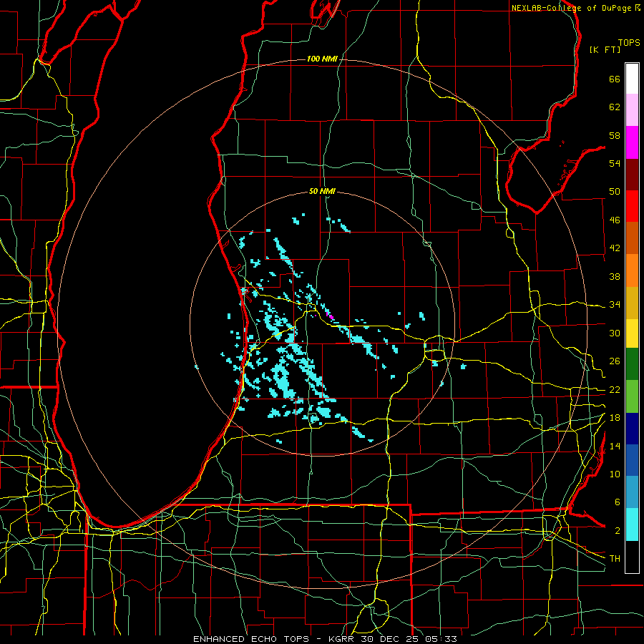Viewport: 644px width, 644px height.
Task: Click the 'TOPS' legend heading
Action: point(629,43)
